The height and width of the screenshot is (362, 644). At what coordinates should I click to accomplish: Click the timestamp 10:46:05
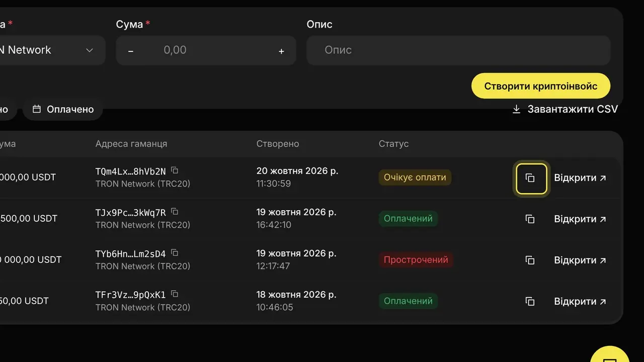point(275,307)
